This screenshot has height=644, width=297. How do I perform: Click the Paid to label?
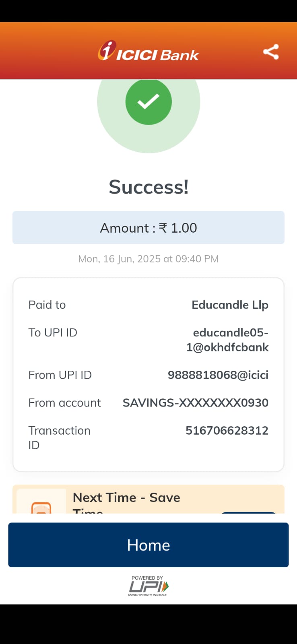point(47,305)
